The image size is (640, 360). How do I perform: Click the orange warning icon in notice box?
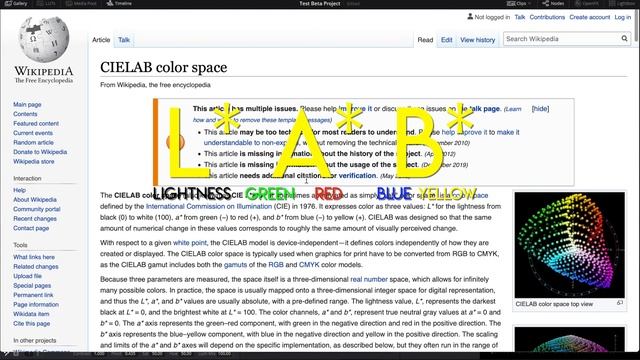click(x=176, y=142)
